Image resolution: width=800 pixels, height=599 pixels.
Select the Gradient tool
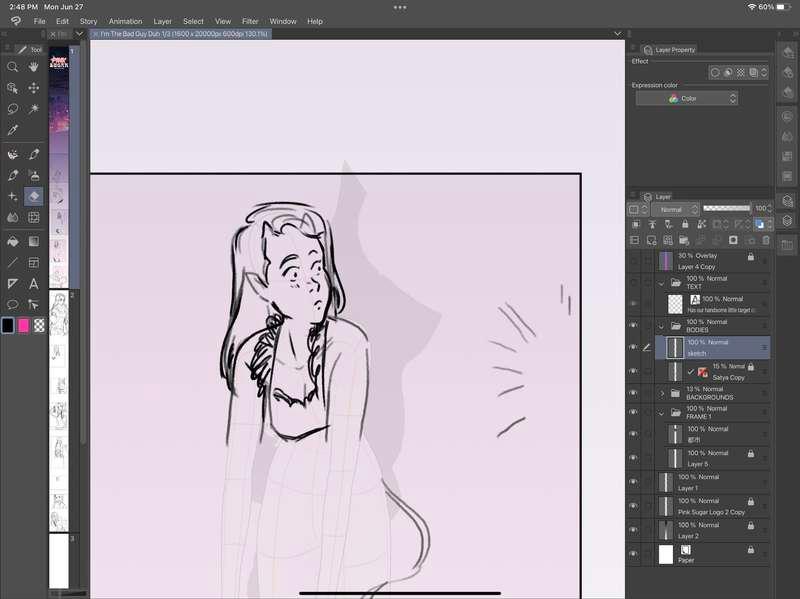click(34, 241)
